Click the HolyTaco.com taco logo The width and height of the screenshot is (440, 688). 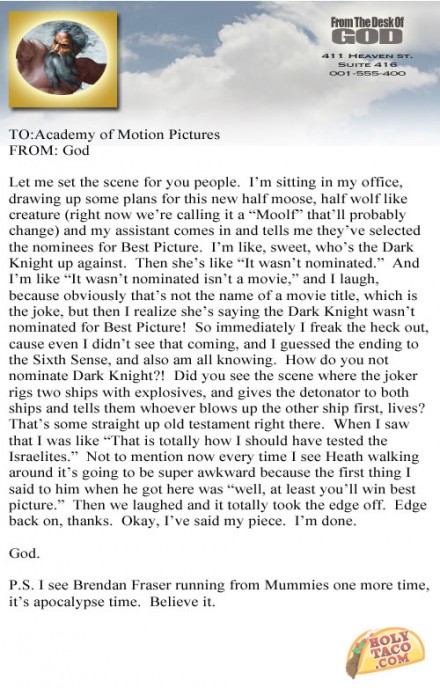(385, 652)
